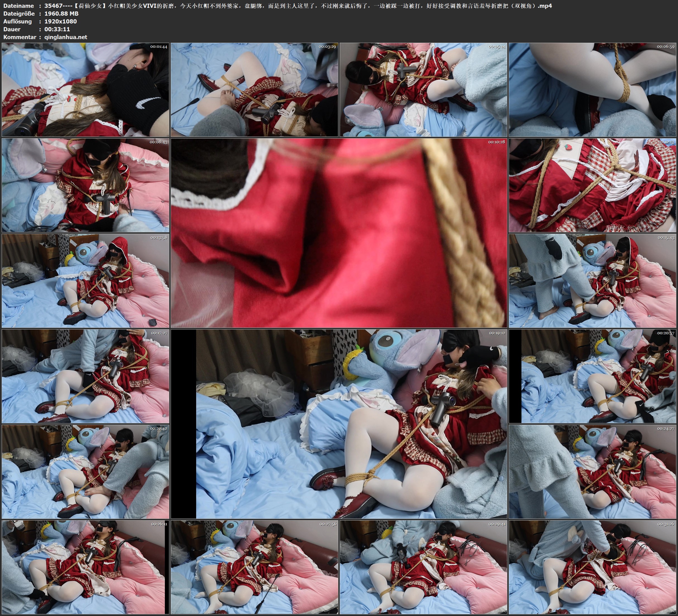
Task: Select the 1920x1080 resolution value
Action: tap(61, 21)
